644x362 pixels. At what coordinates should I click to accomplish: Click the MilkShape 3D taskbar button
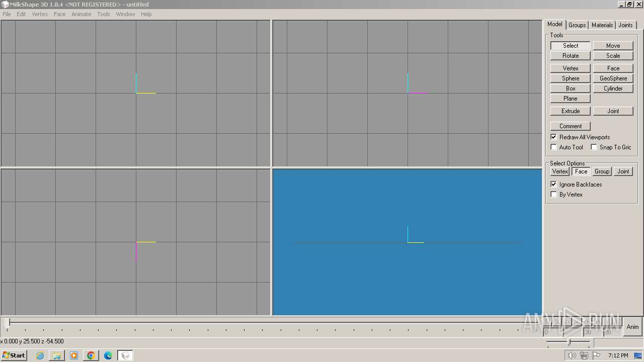tap(125, 355)
